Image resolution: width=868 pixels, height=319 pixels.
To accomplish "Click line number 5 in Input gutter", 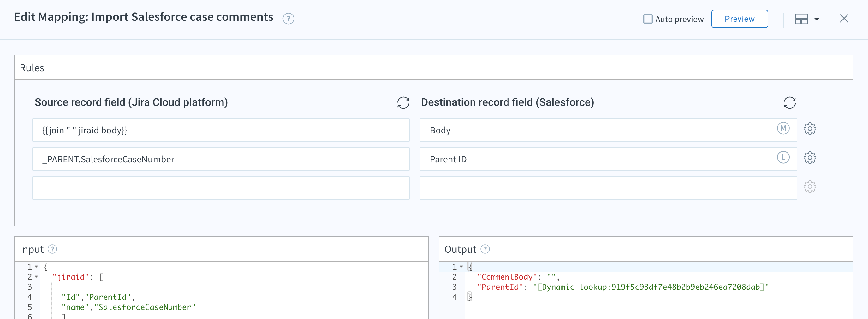I will [30, 307].
